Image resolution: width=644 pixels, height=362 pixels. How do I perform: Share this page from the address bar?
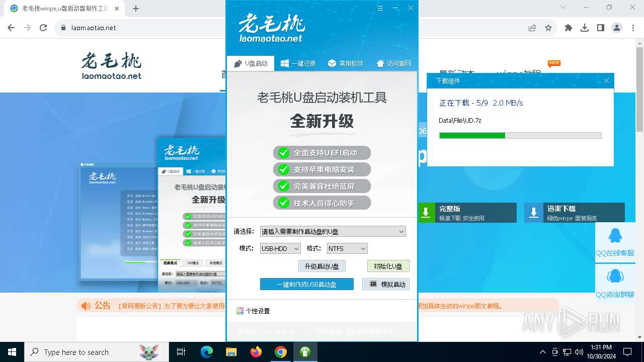532,28
